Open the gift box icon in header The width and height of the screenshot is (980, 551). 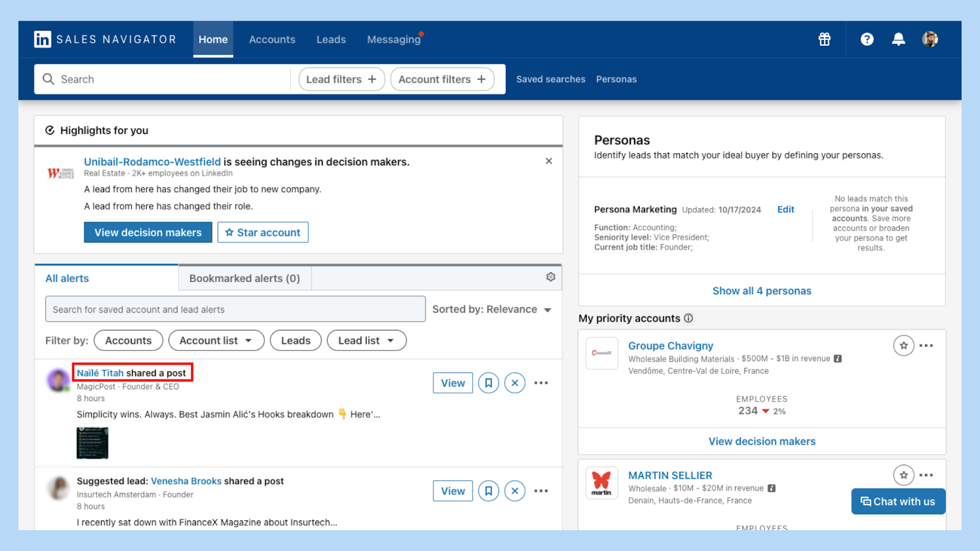click(x=824, y=39)
